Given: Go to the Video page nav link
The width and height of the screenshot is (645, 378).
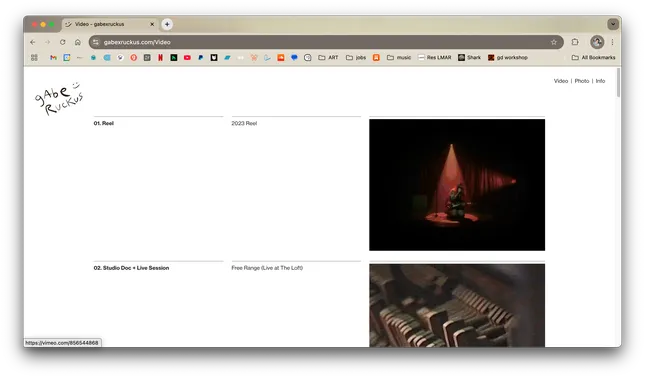Looking at the screenshot, I should 561,81.
